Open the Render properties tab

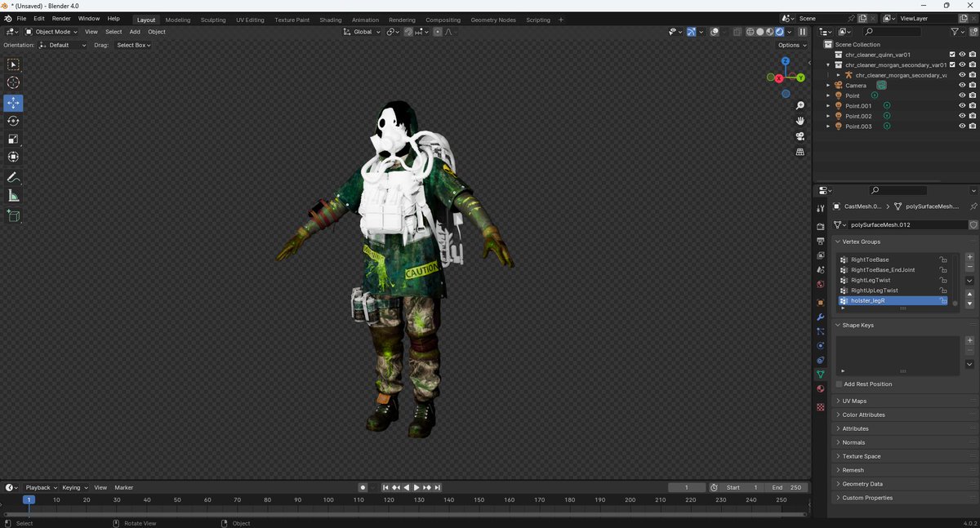[821, 226]
